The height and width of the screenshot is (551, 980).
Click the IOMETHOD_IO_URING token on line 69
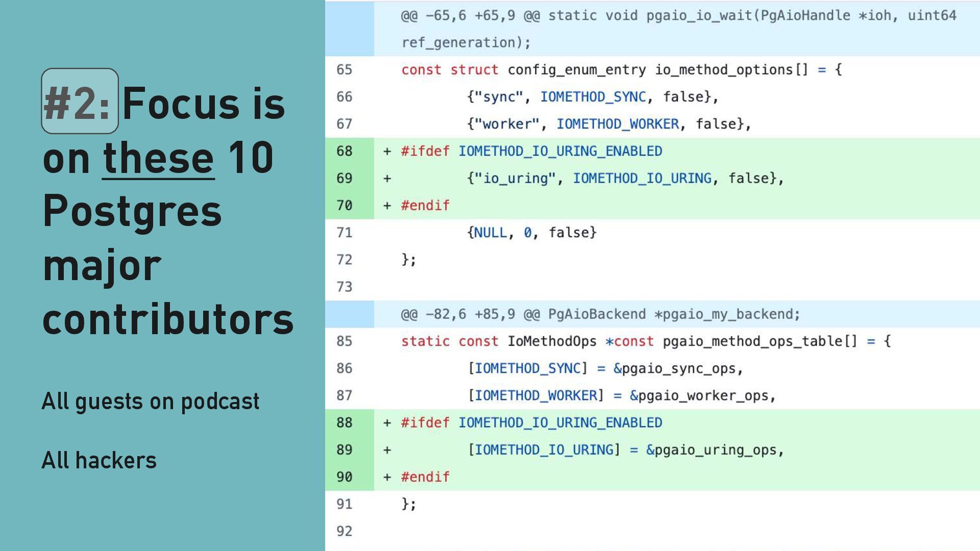pyautogui.click(x=642, y=179)
